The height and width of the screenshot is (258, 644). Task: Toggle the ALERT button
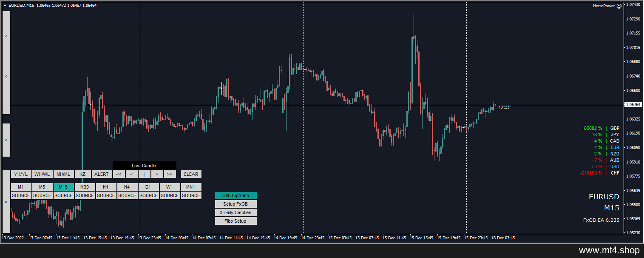(x=102, y=174)
